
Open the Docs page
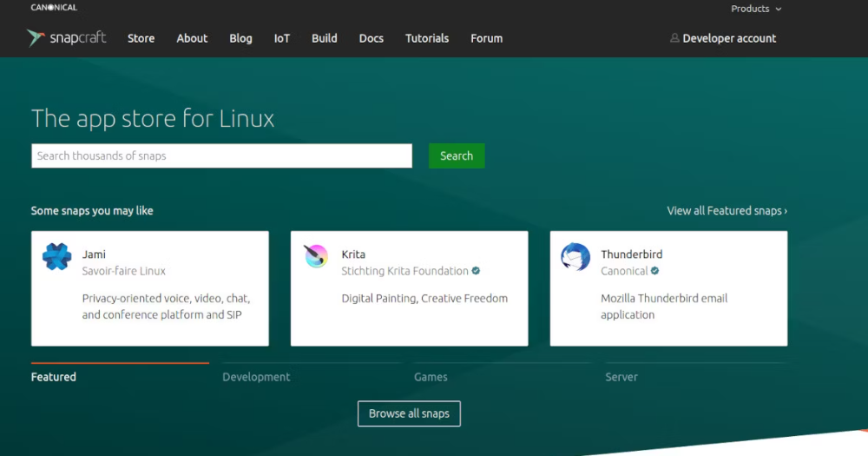(x=372, y=38)
